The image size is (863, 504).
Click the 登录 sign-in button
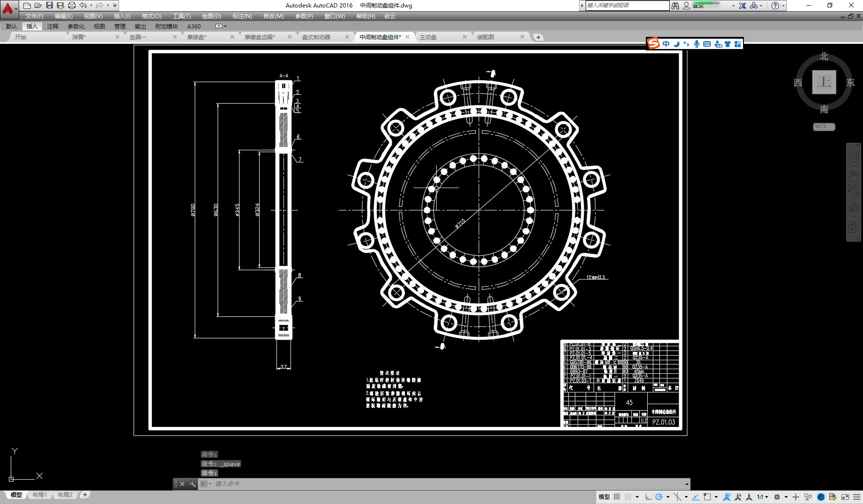[698, 6]
